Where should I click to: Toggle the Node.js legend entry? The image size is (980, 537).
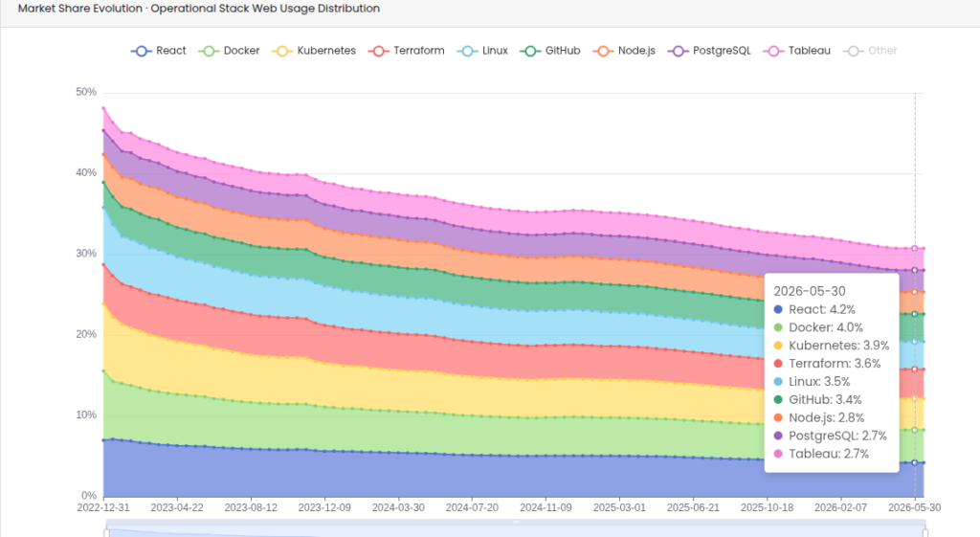[624, 51]
